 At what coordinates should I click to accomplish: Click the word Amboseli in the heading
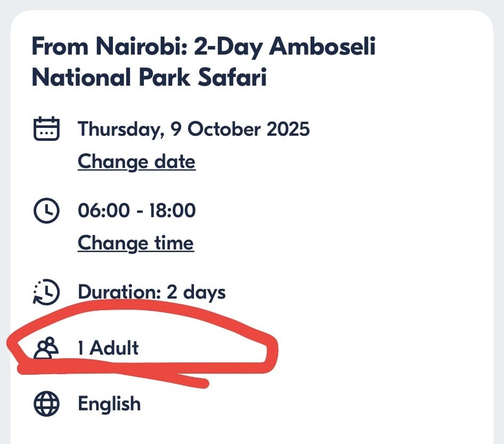322,47
